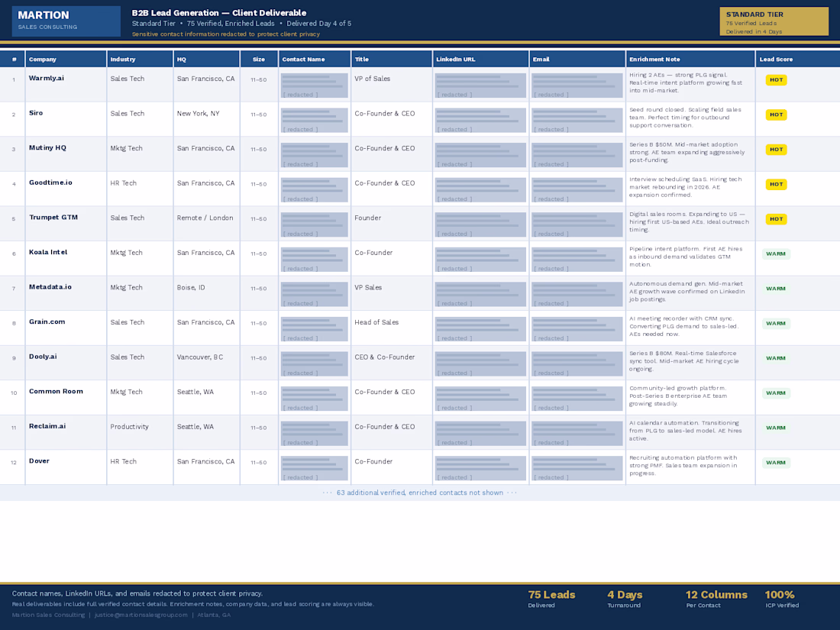Screen dimensions: 840x630
Task: Select the Common Room company cell
Action: [66, 398]
